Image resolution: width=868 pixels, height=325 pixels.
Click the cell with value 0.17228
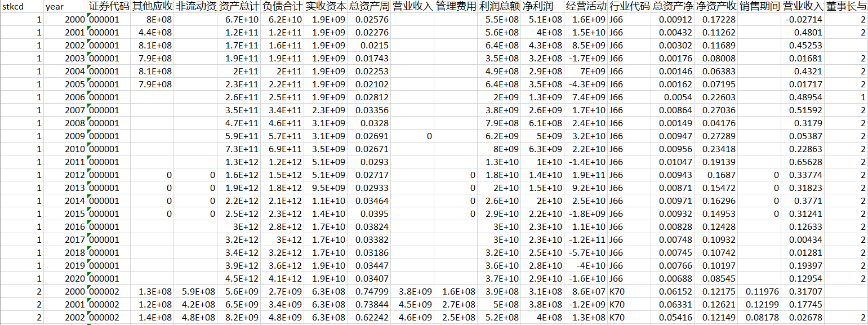pos(716,20)
